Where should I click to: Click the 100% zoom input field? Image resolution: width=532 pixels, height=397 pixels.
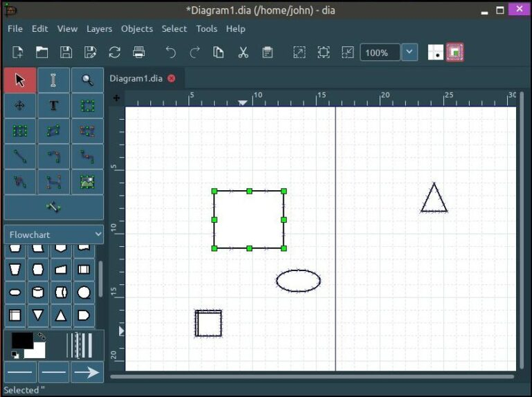380,53
